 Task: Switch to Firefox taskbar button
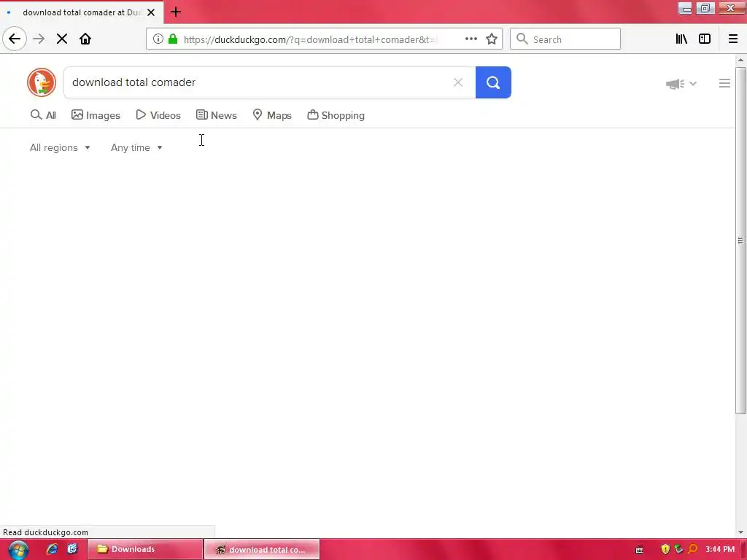click(x=262, y=549)
